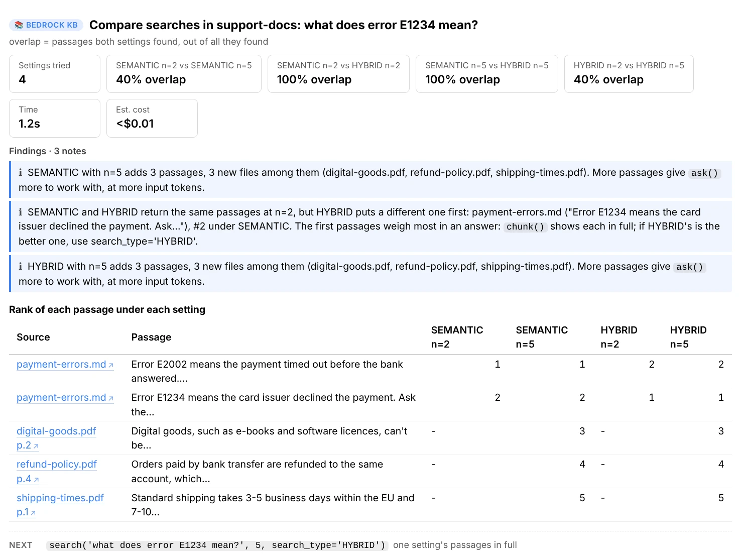Click info icon on first SEMANTIC n=5 note
Screen dimensions: 741x560
point(21,173)
